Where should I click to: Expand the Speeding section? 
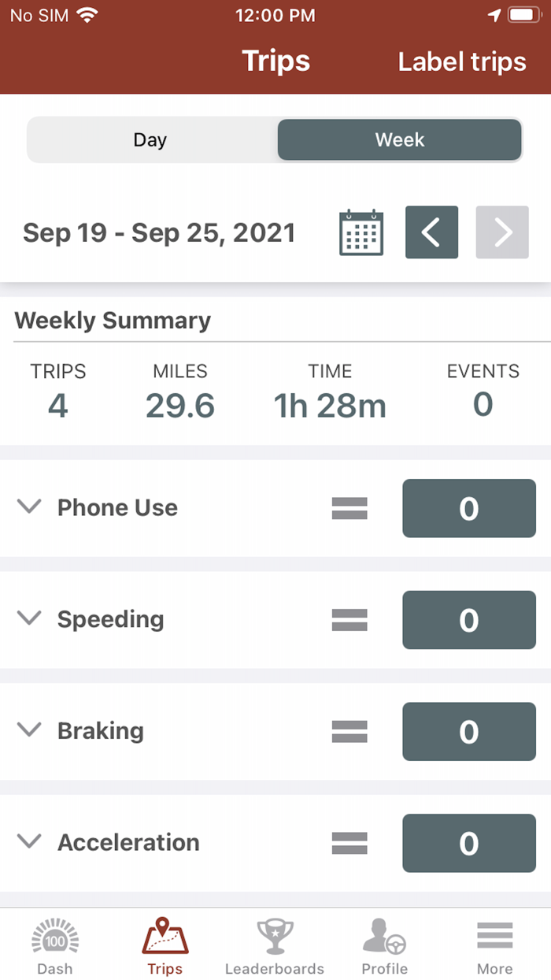point(29,619)
